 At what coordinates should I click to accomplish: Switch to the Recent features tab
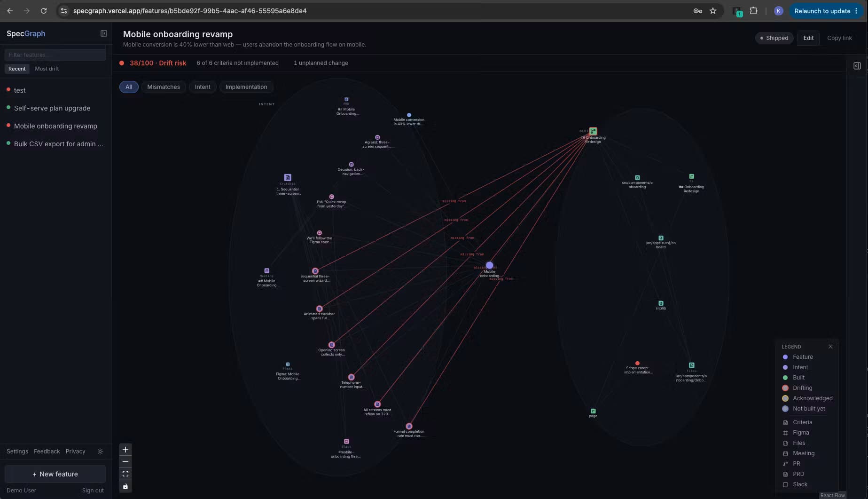pyautogui.click(x=17, y=69)
